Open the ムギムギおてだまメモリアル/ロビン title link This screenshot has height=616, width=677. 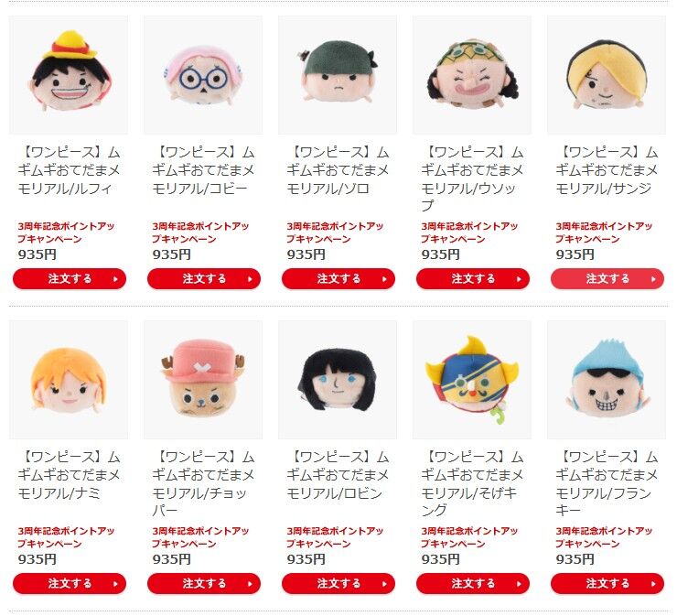point(338,475)
